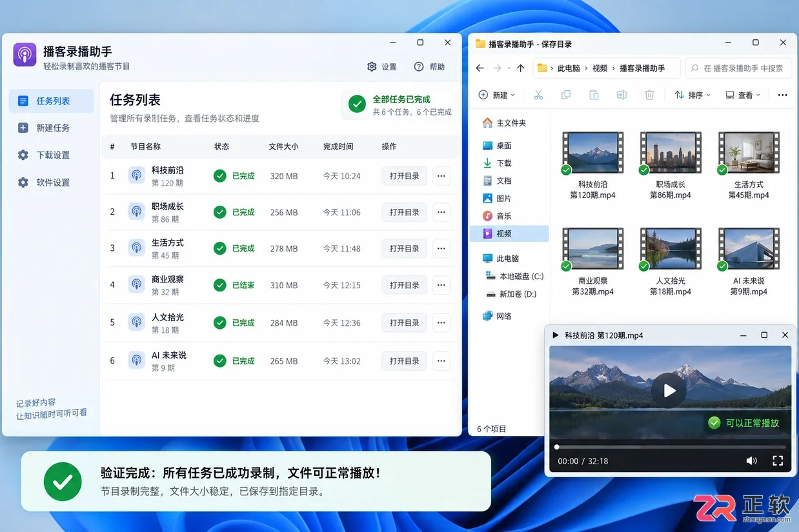This screenshot has height=532, width=799.
Task: Open more options for 科技前沿 task
Action: tap(441, 176)
